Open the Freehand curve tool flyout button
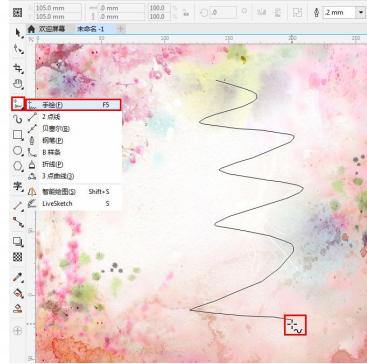 pyautogui.click(x=18, y=104)
